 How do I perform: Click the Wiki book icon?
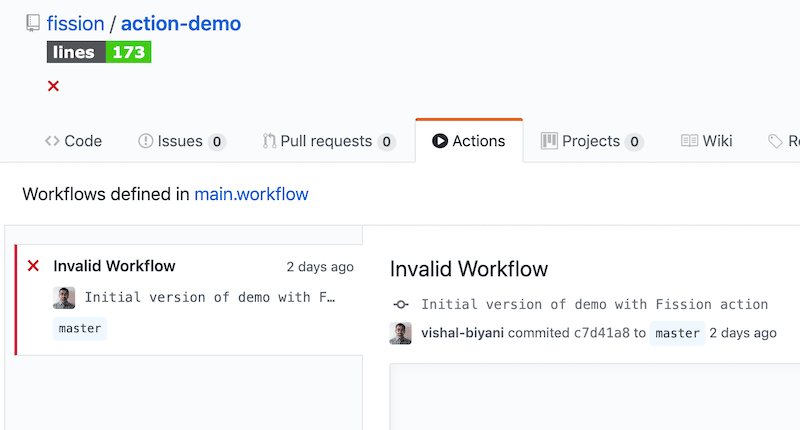pos(689,141)
